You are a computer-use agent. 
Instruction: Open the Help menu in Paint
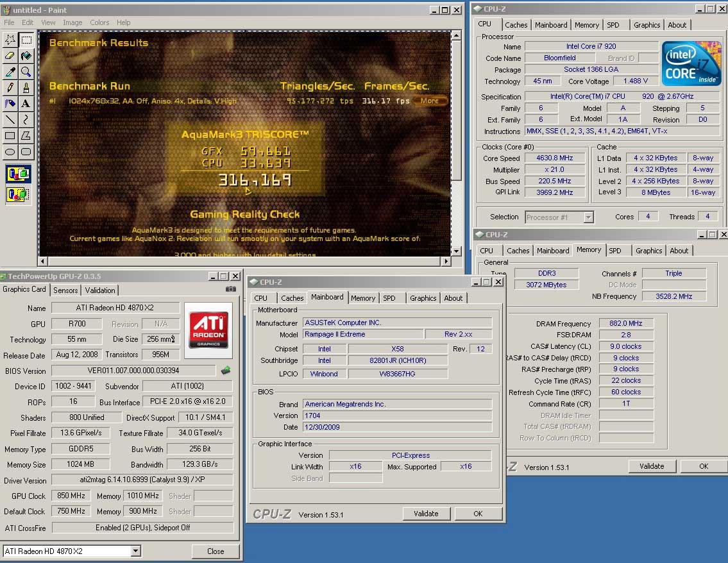[x=124, y=22]
